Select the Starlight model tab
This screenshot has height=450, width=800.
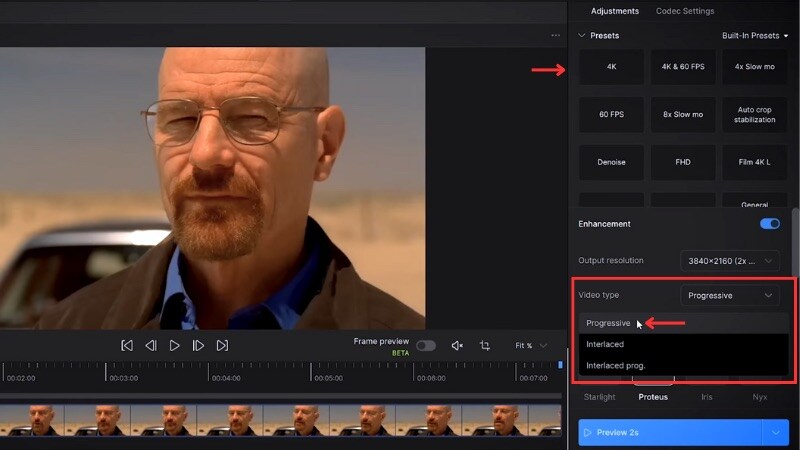click(599, 397)
